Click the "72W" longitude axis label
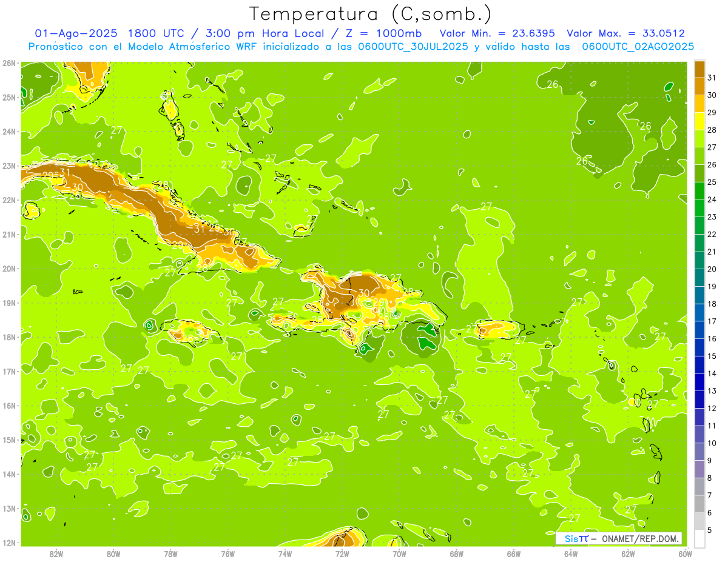Screen dimensions: 728x562 (x=342, y=554)
